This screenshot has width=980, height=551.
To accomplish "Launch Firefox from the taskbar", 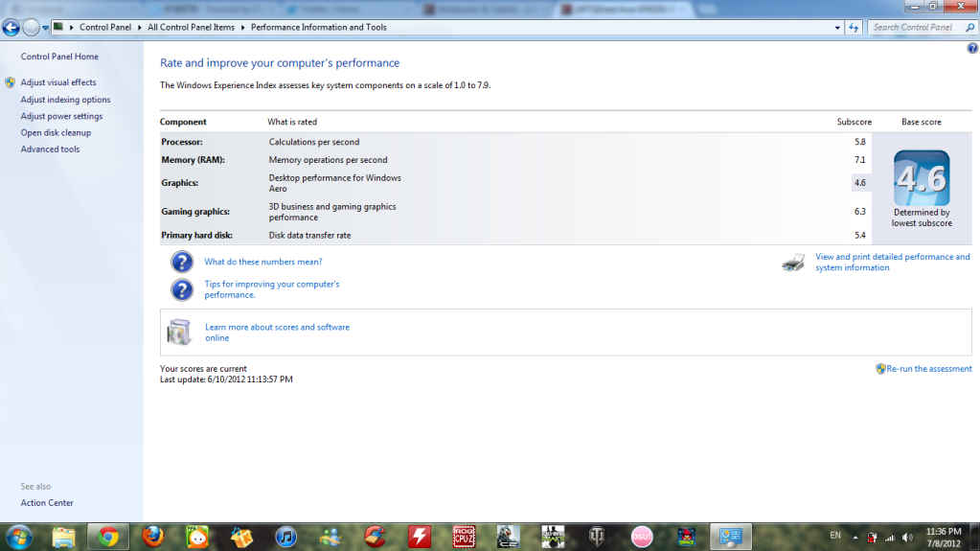I will click(152, 537).
